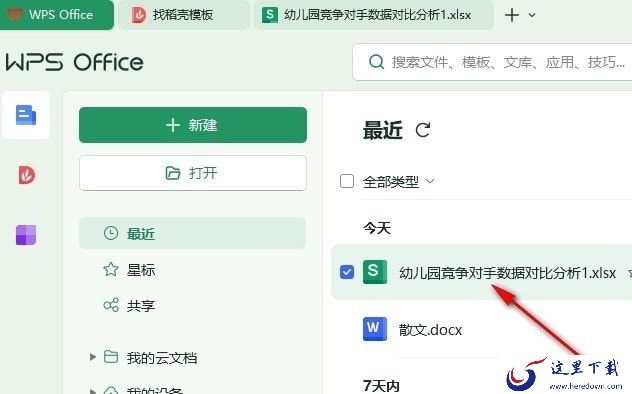Open the purple apps sidebar icon
Image resolution: width=632 pixels, height=394 pixels.
point(26,235)
